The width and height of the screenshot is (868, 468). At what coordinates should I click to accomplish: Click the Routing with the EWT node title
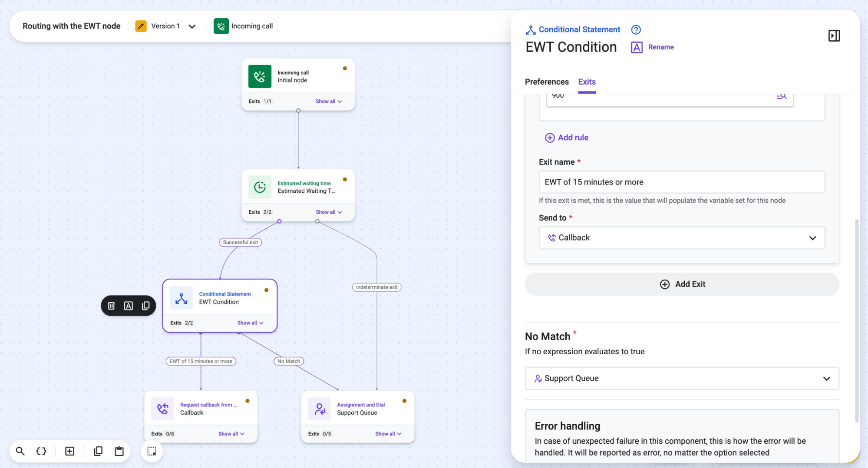click(x=72, y=26)
